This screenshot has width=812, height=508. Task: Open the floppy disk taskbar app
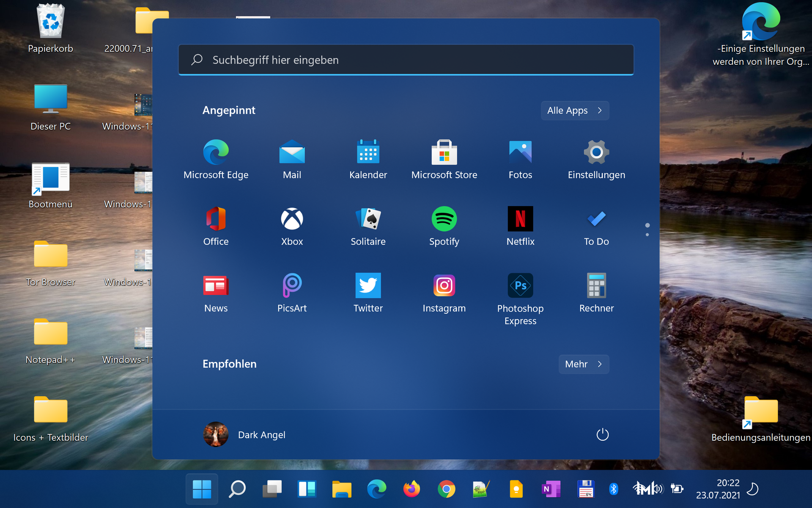(x=586, y=489)
